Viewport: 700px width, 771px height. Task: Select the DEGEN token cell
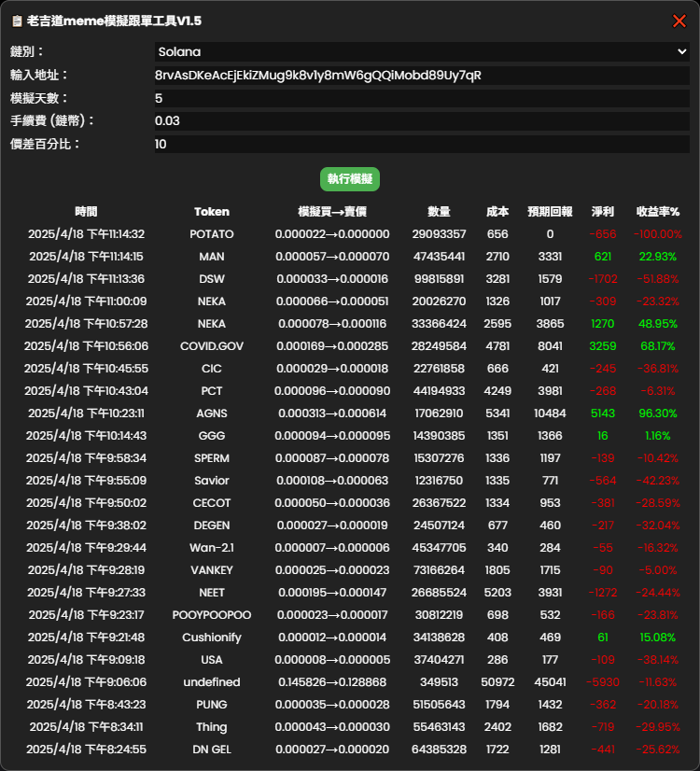(212, 526)
